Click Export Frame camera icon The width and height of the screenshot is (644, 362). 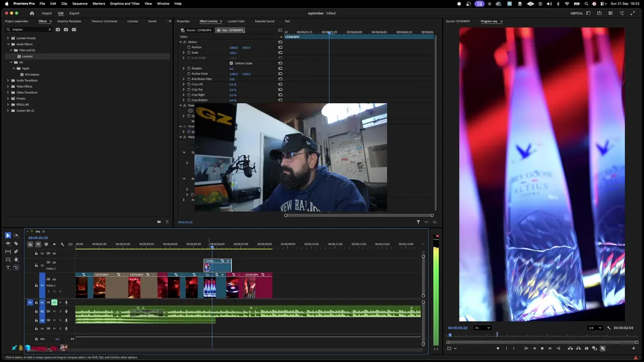[587, 348]
